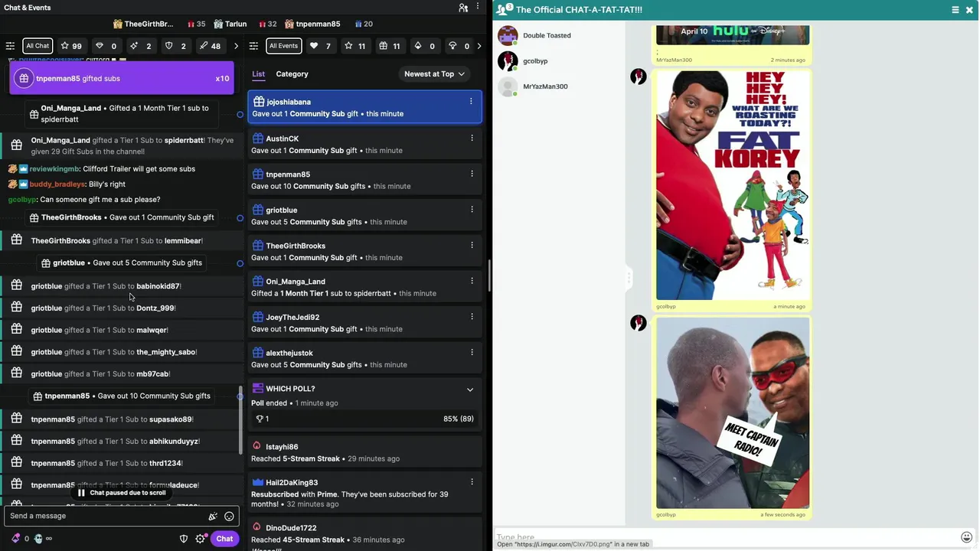Viewport: 980px width, 551px height.
Task: Click the channel points icon with infinity
Action: (x=43, y=539)
